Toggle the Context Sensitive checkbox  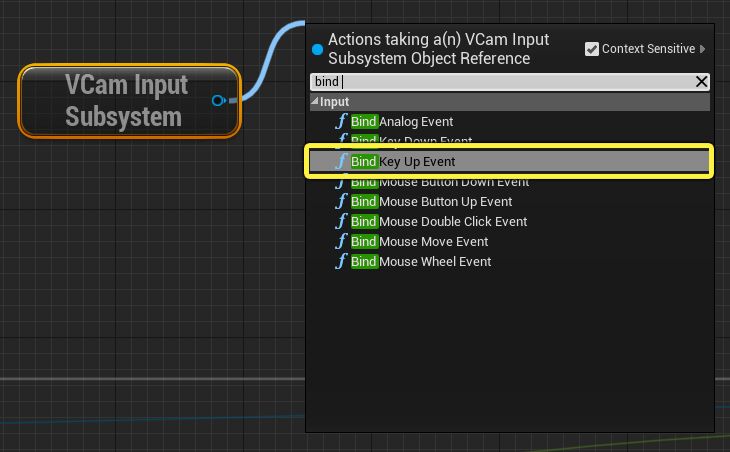pos(592,49)
